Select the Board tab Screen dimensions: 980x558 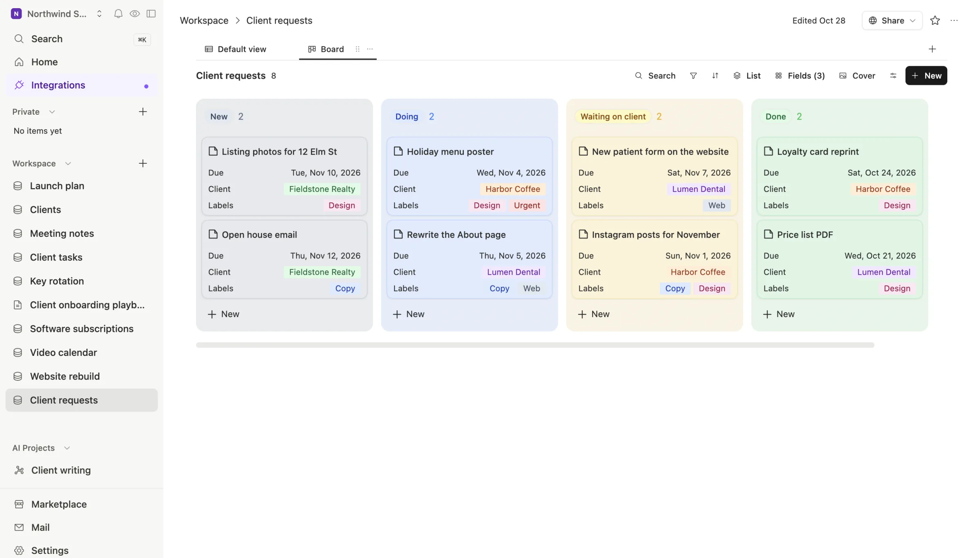point(326,49)
